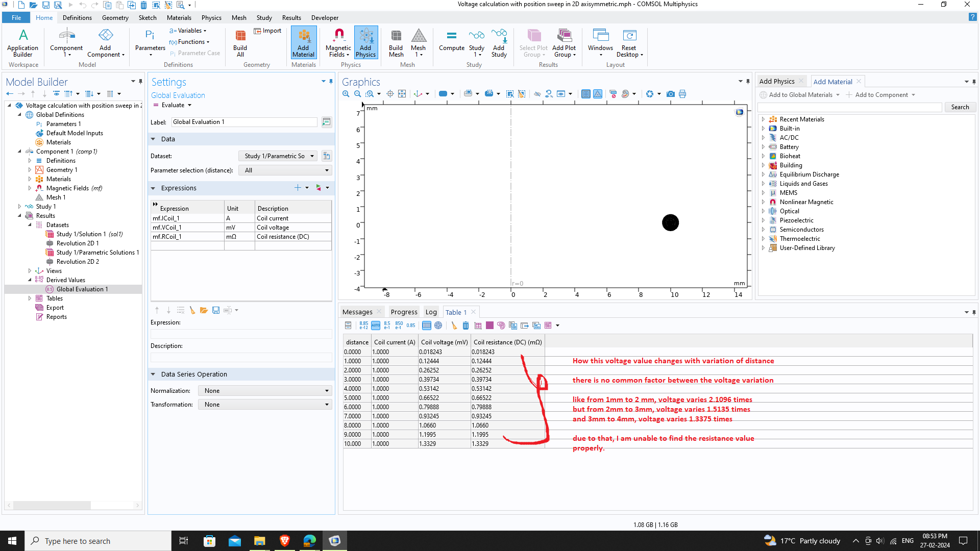Click the Export table icon
This screenshot has height=551, width=980.
[525, 325]
